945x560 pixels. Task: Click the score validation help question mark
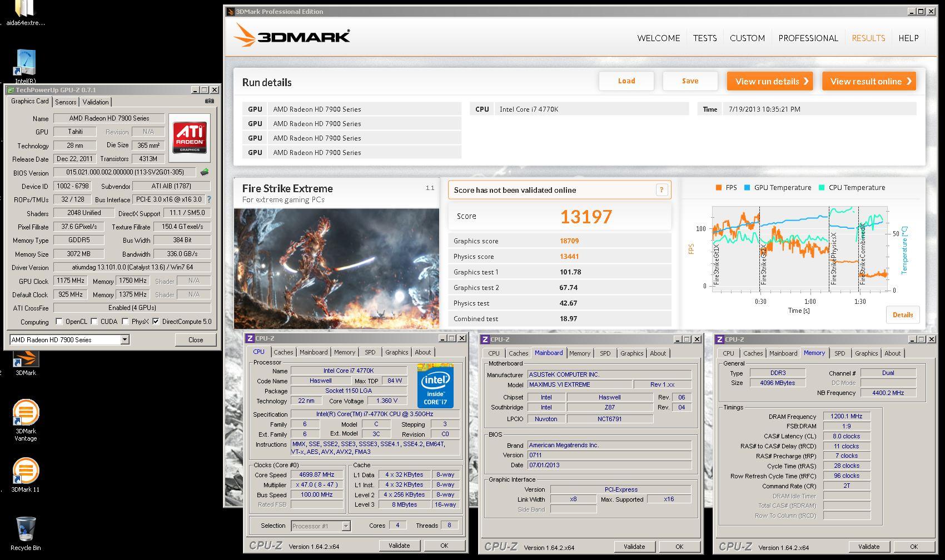pos(661,190)
